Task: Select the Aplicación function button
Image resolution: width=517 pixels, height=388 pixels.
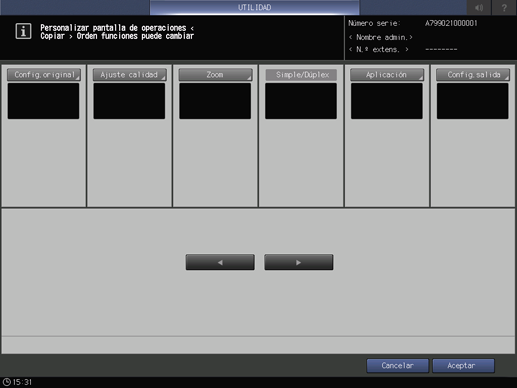Action: [x=387, y=75]
